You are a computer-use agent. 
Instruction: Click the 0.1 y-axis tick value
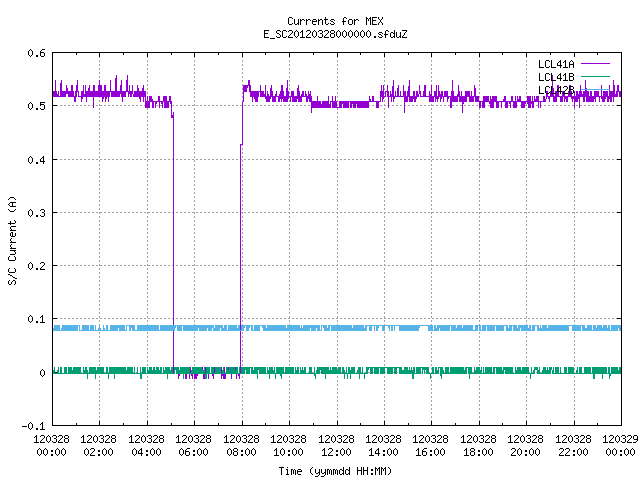(36, 319)
